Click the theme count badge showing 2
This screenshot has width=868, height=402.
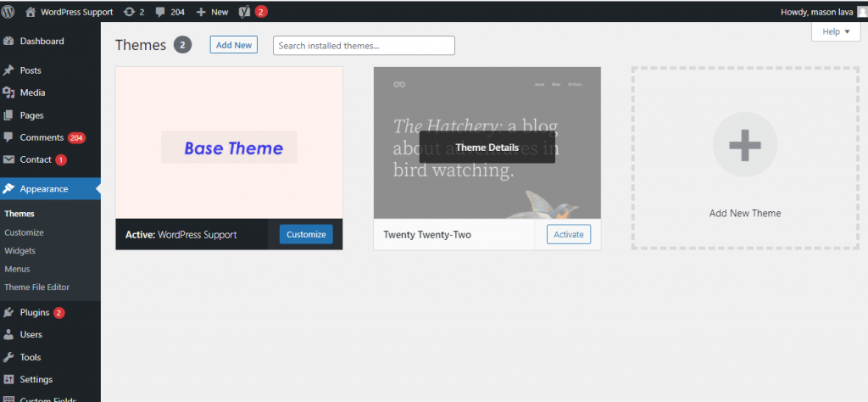(183, 45)
